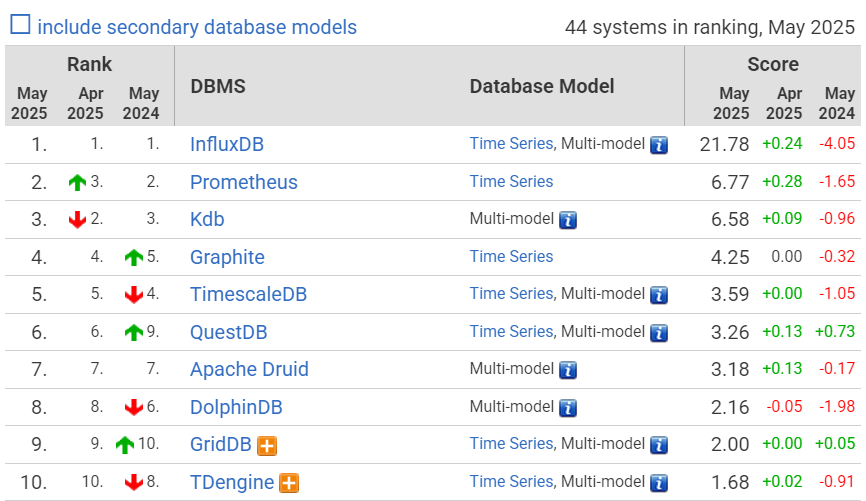Click the red down arrow in TDengine row
866x501 pixels.
[x=134, y=482]
